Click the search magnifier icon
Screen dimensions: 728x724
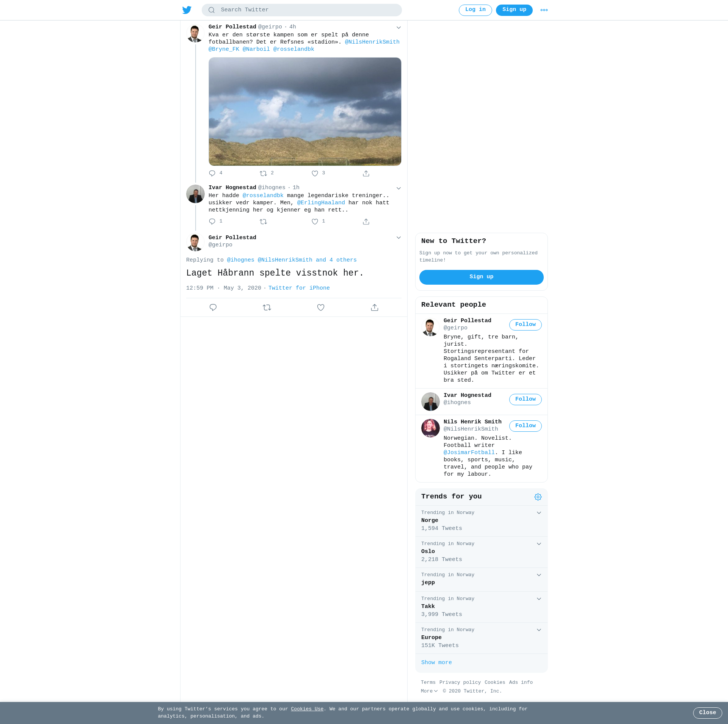tap(212, 10)
